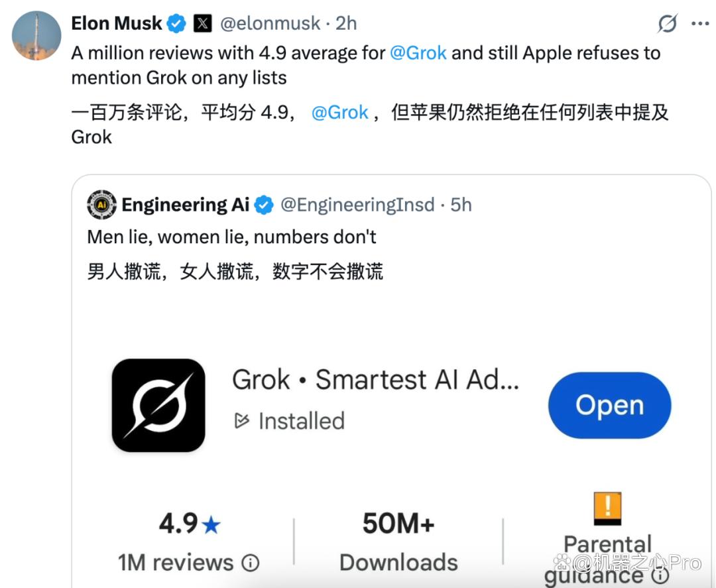Click the Engineering Ai profile avatar
Screen dimensions: 716x588
tap(101, 205)
